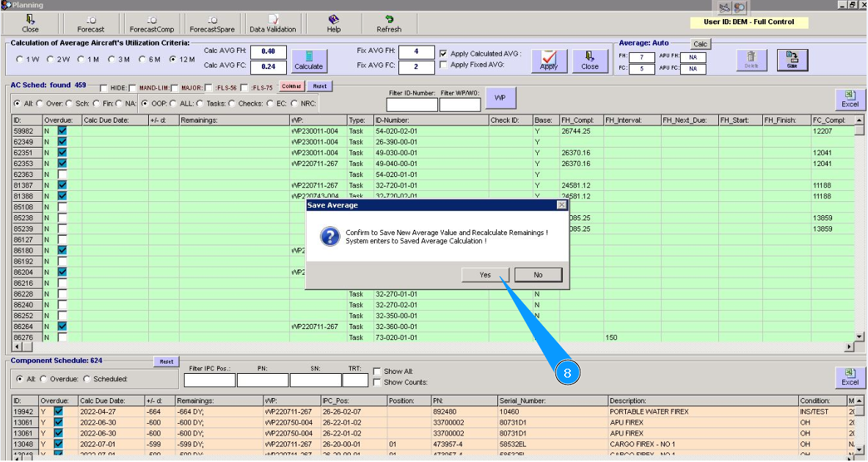Select the 2 W utilization period
The image size is (868, 462).
tap(51, 59)
